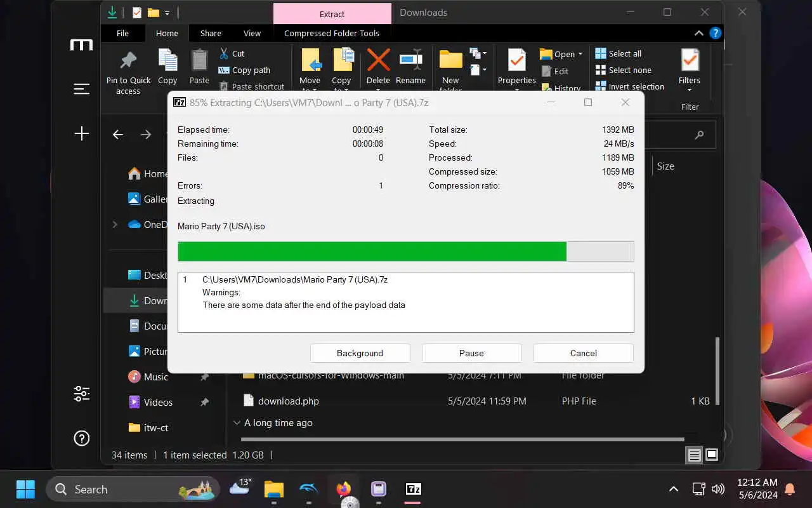This screenshot has height=508, width=812.
Task: Switch to details view layout icon
Action: (x=695, y=455)
